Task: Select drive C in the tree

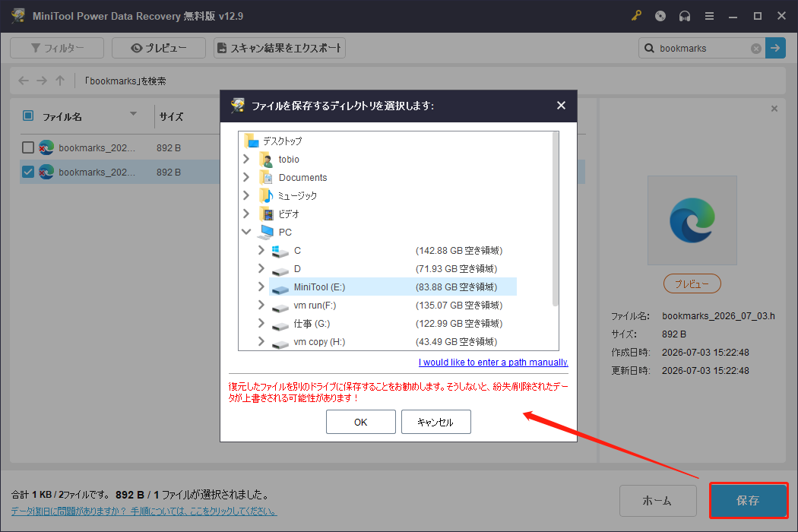Action: click(x=297, y=251)
